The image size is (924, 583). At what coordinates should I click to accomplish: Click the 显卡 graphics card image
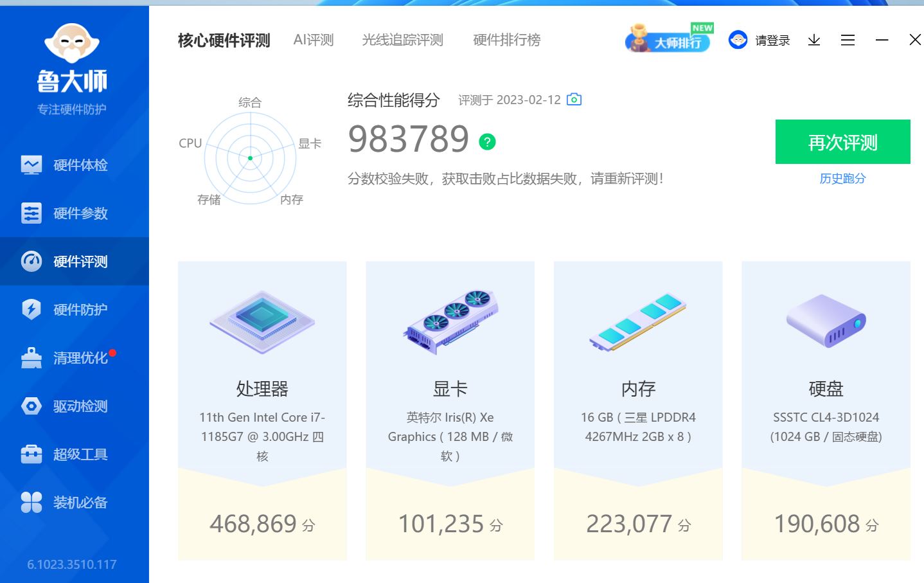point(450,321)
